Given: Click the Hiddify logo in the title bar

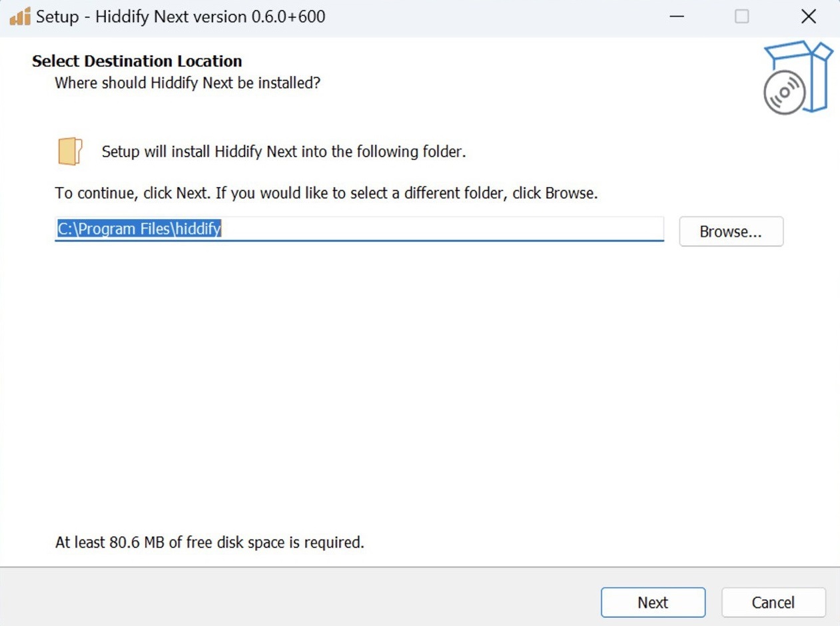Looking at the screenshot, I should (20, 16).
